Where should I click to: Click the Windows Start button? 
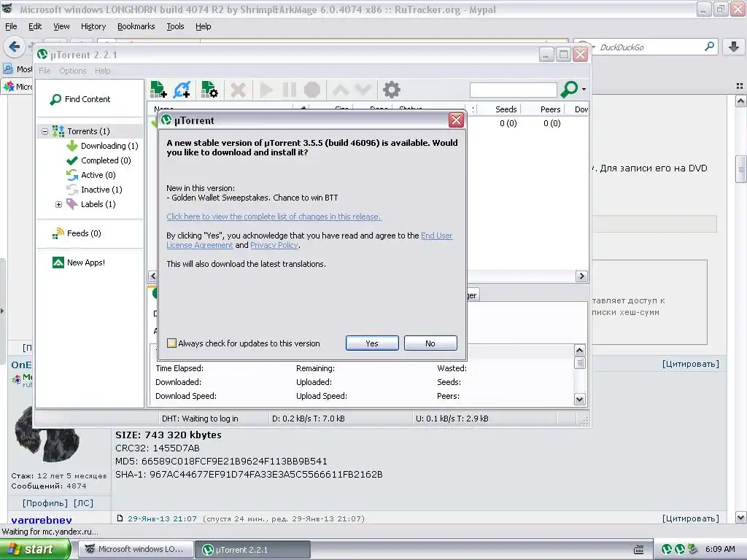[35, 550]
